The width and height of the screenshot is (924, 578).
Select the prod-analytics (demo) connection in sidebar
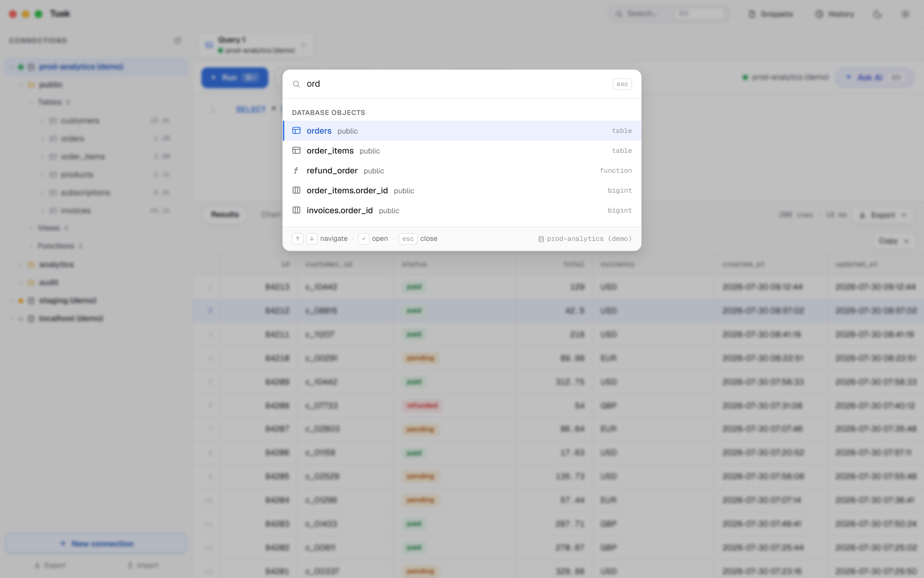point(96,67)
